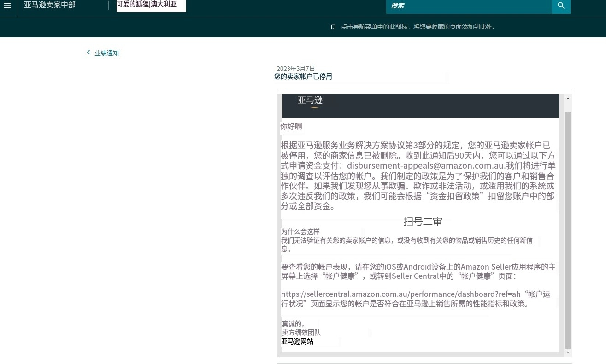Click the message scrollbar down arrow
This screenshot has width=606, height=364.
568,353
